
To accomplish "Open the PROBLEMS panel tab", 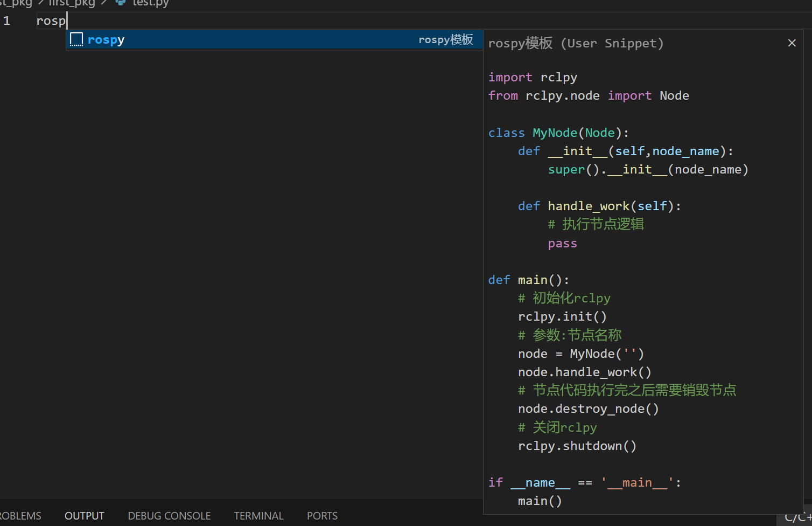I will (20, 516).
